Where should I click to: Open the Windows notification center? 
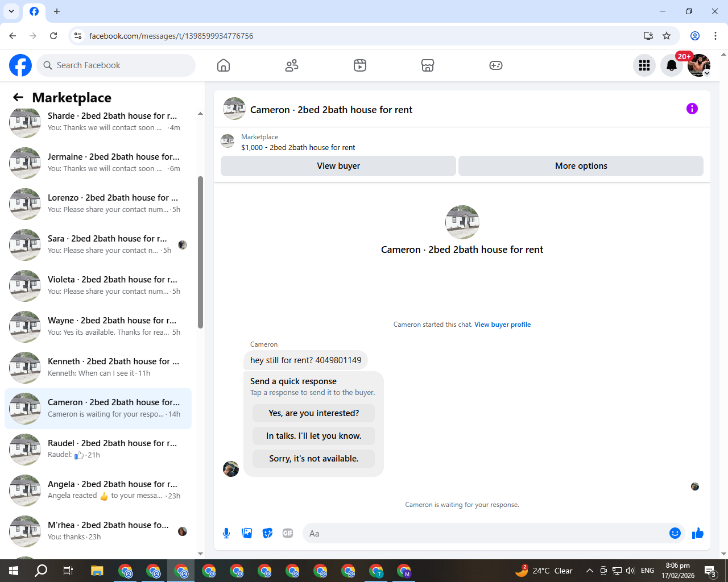(710, 571)
